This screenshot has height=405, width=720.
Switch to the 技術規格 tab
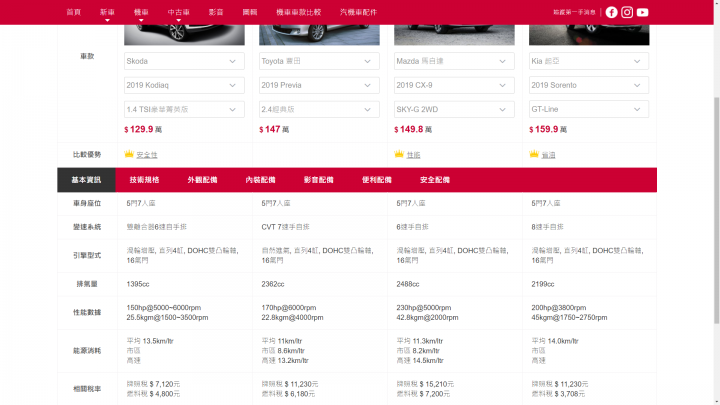click(x=144, y=180)
